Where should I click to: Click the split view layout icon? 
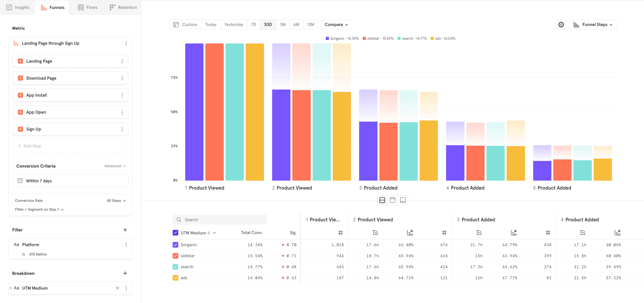point(382,200)
